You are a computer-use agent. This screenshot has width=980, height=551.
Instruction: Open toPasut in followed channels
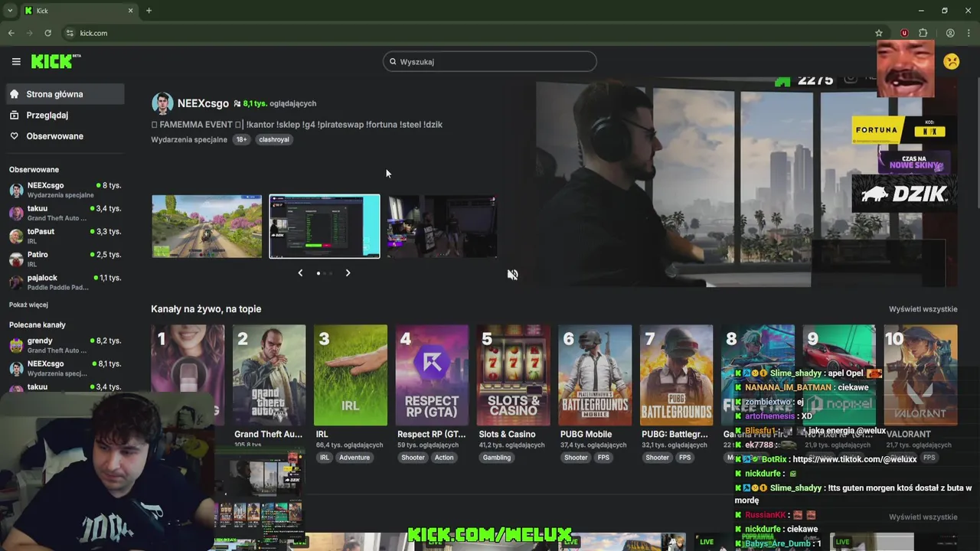point(64,236)
